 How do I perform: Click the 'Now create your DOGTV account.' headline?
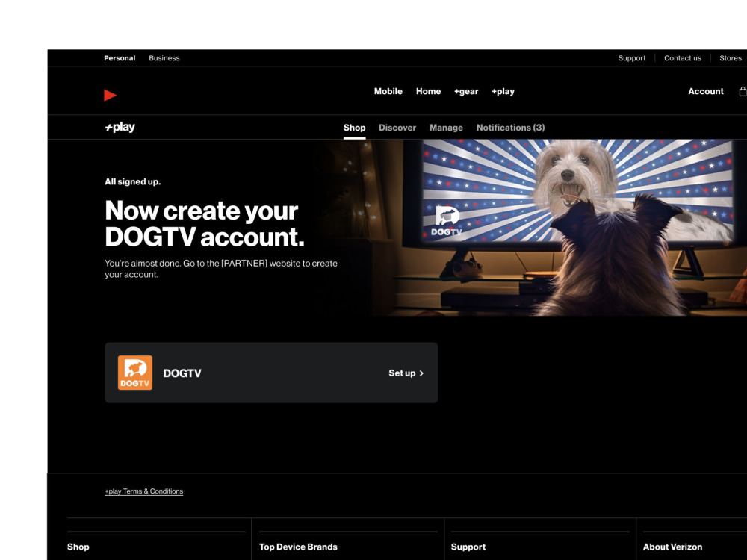(205, 223)
